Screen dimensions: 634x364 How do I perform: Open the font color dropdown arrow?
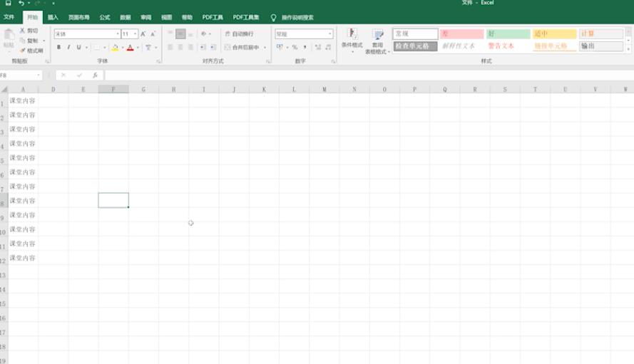coord(138,47)
